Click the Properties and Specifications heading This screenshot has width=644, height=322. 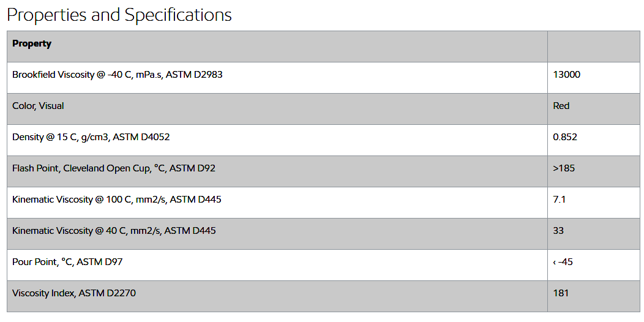[119, 15]
